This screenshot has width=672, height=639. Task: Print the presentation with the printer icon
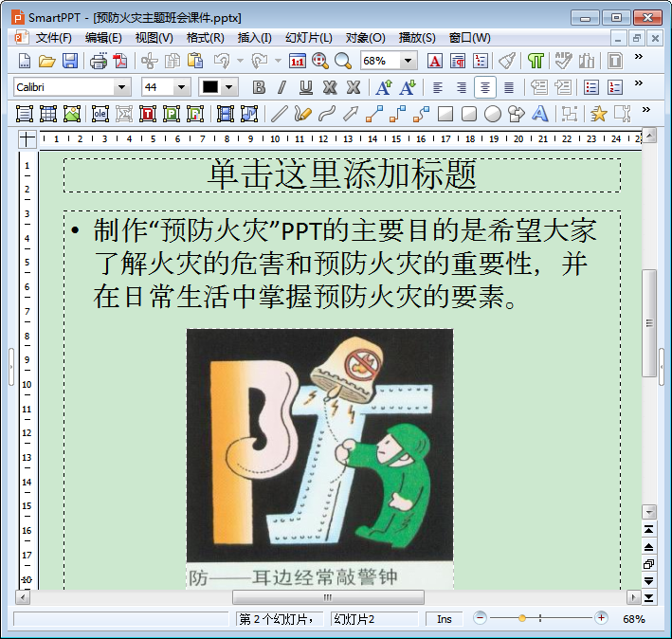[x=99, y=61]
